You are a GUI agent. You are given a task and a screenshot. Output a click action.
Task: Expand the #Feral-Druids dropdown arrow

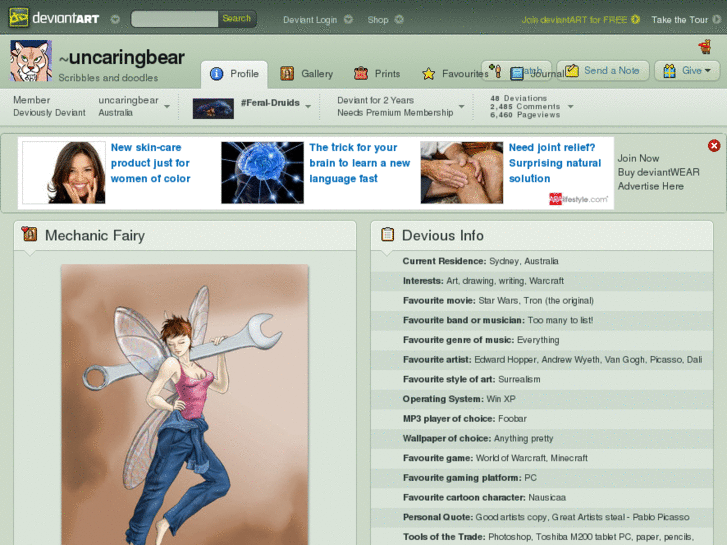[x=308, y=107]
